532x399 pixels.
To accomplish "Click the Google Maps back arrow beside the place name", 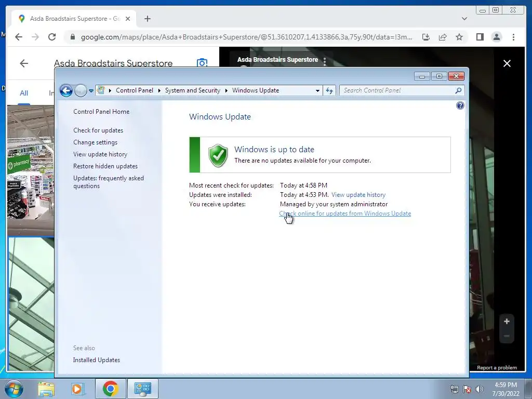I will 24,63.
